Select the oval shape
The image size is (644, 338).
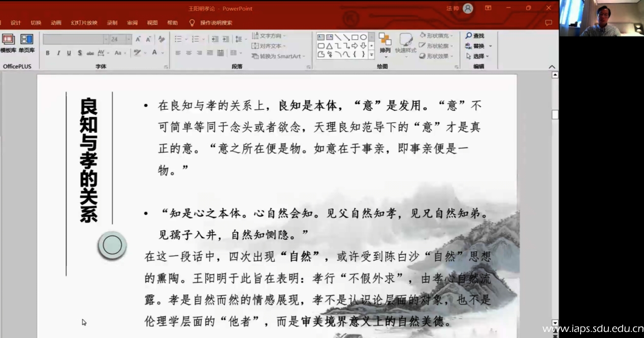tap(364, 37)
